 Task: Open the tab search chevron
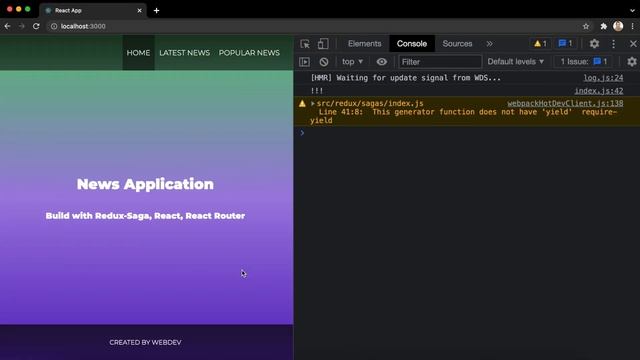[633, 11]
